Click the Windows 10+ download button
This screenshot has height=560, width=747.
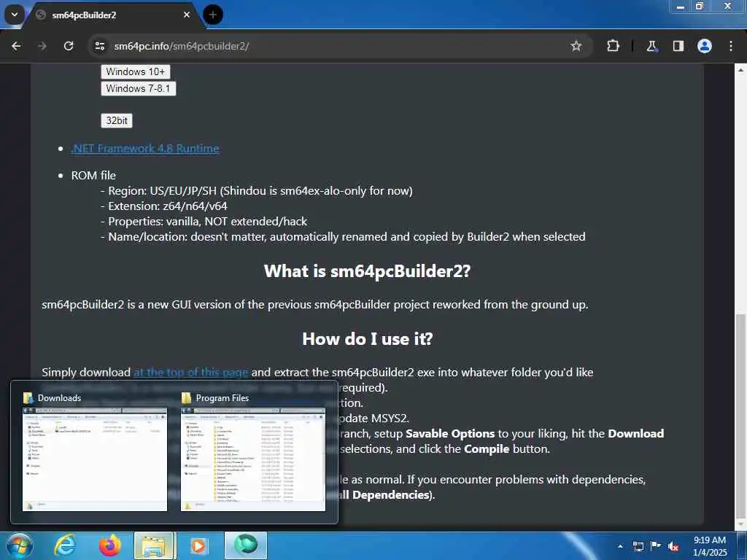[x=135, y=71]
